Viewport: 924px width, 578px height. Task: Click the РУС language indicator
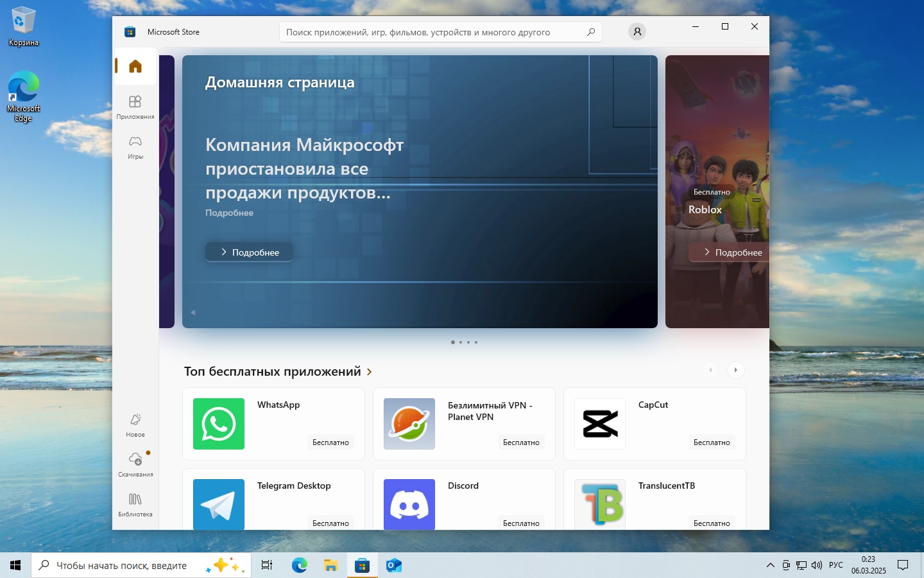[x=836, y=565]
